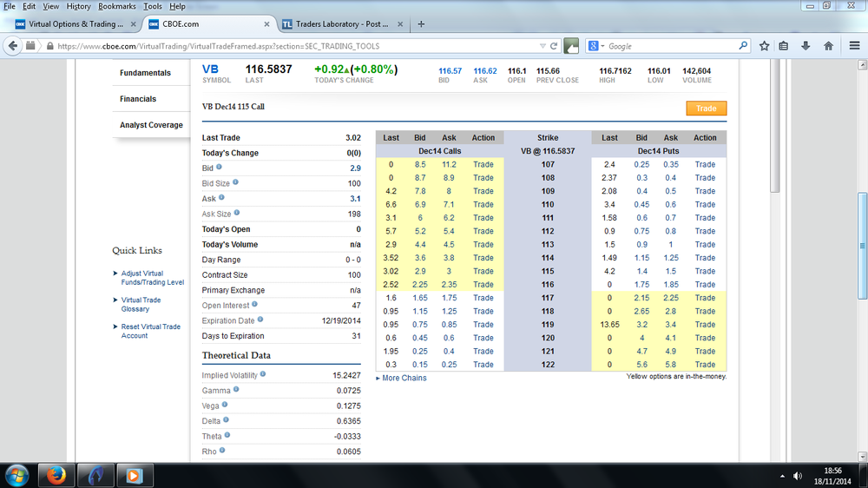Click the info icon next to Expiration Date
Screen dimensions: 868x488
point(260,320)
